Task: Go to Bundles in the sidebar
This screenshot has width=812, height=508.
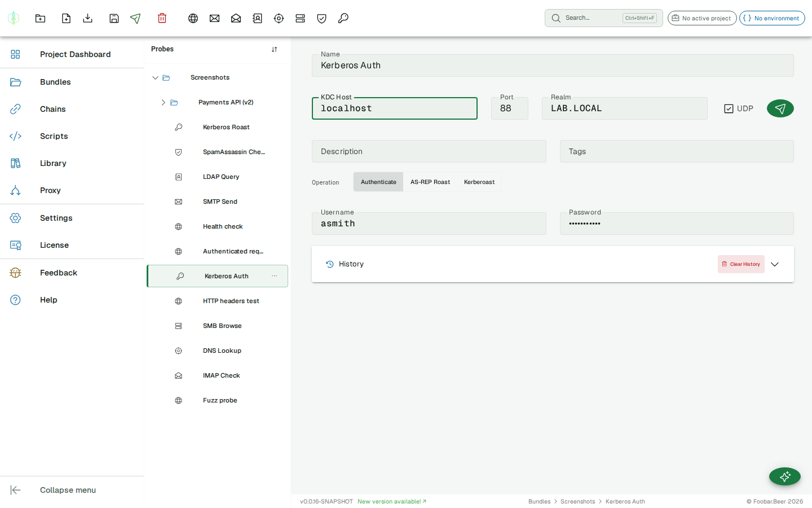Action: [72, 82]
